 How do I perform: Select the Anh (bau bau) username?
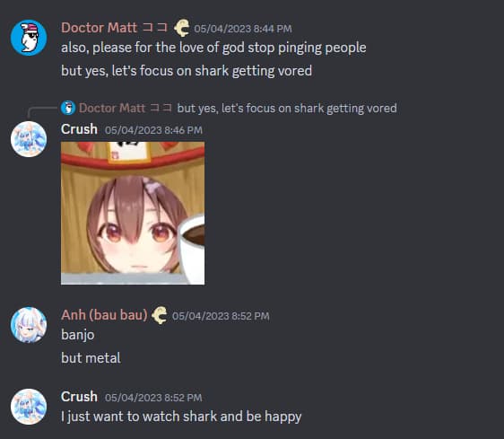point(104,315)
